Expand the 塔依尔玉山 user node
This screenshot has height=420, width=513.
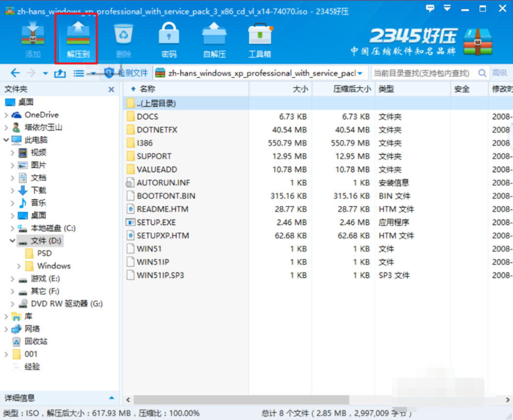point(6,127)
